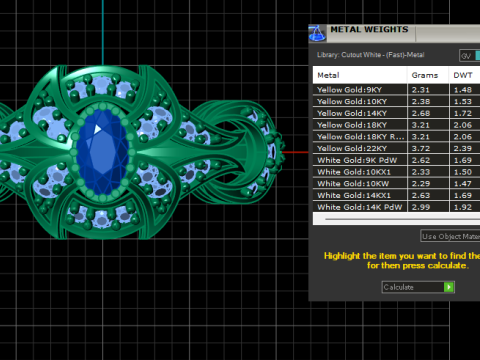Select the Yellow Gold:10KY row
The height and width of the screenshot is (360, 480).
point(396,101)
